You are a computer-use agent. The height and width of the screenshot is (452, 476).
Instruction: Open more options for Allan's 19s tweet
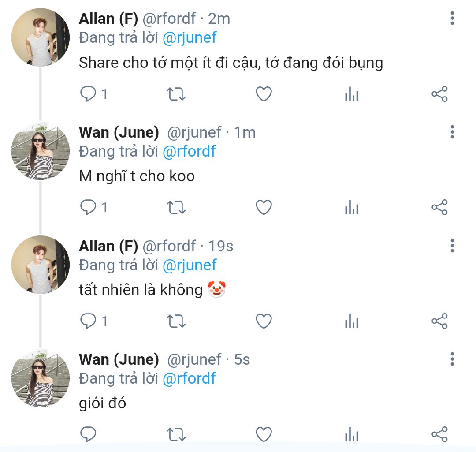(x=452, y=246)
